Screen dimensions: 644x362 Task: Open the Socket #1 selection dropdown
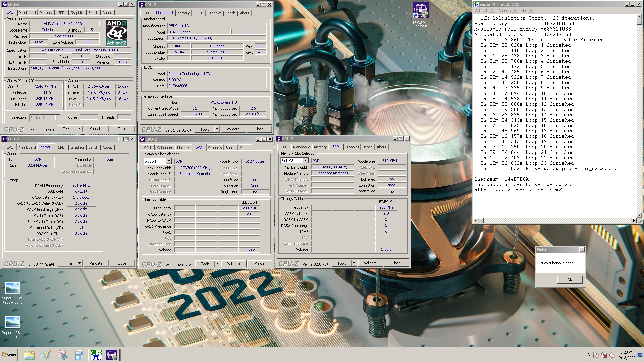coord(57,117)
